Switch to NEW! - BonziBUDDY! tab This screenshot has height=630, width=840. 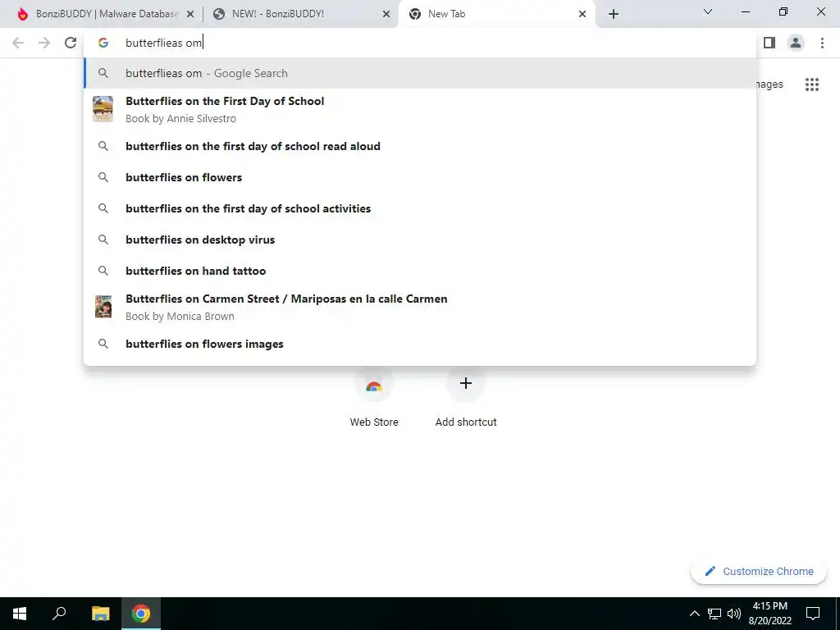(300, 14)
